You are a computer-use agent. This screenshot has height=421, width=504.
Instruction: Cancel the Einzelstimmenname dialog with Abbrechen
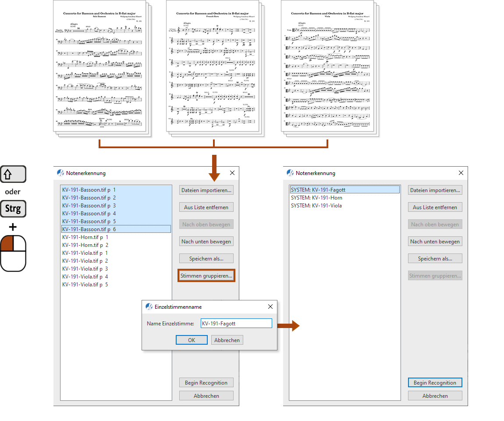[227, 340]
